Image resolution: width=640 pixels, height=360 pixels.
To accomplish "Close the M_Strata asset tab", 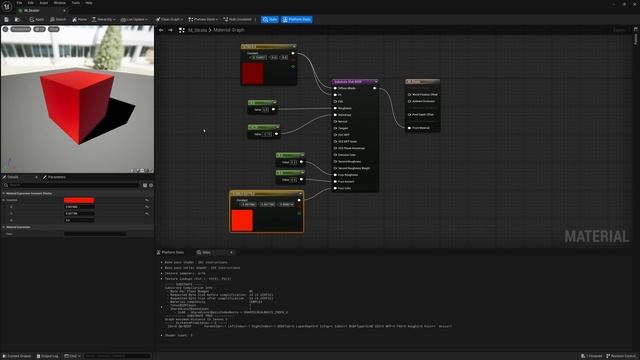I will point(64,10).
